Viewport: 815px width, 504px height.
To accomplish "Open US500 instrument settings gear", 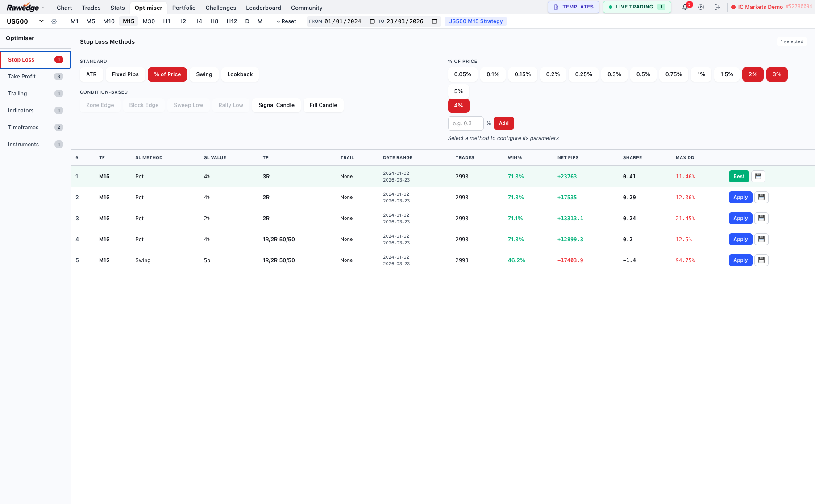I will pyautogui.click(x=54, y=21).
